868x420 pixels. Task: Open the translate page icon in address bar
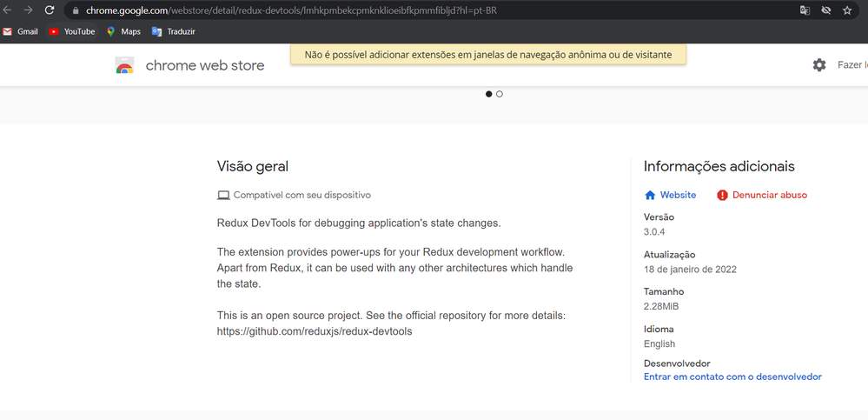[x=805, y=10]
